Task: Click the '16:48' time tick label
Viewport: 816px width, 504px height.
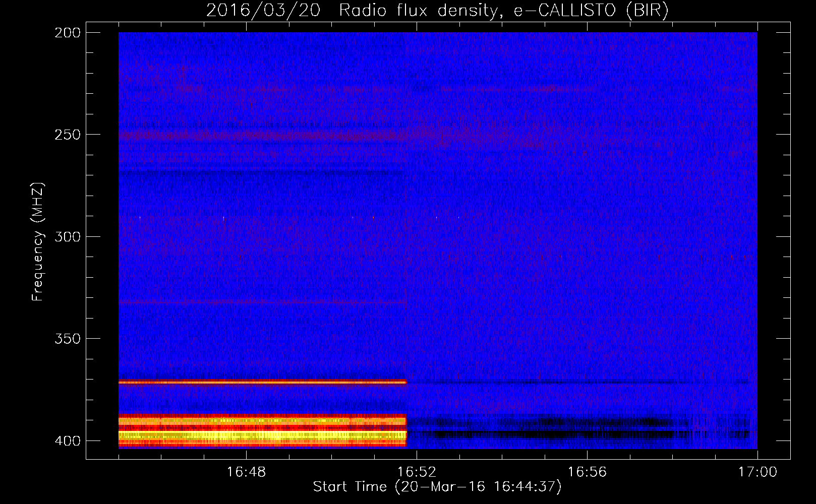Action: [x=246, y=472]
